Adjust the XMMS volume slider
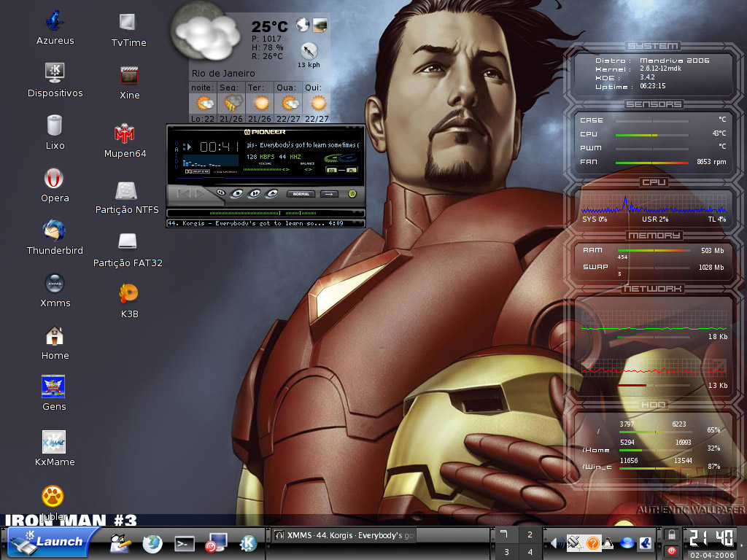 pos(266,169)
